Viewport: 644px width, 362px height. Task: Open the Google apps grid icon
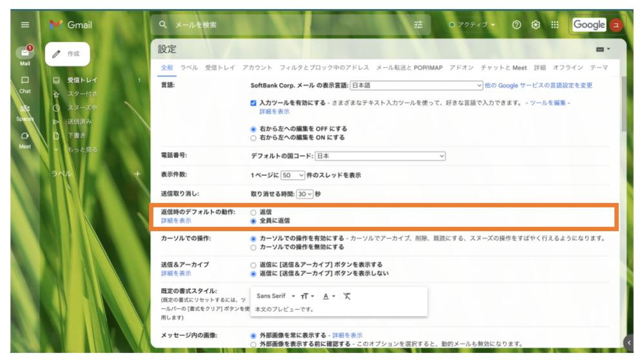[x=555, y=24]
